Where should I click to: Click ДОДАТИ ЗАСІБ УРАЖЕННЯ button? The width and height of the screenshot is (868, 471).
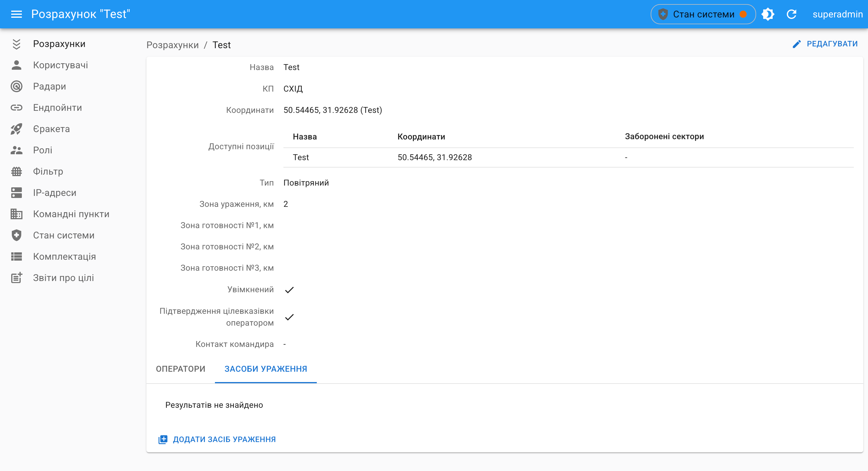click(217, 439)
